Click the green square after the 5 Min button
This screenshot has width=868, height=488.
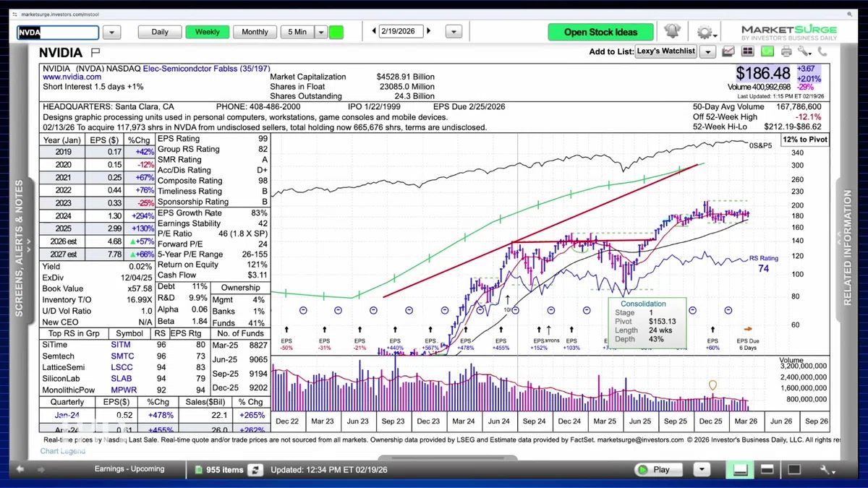[336, 32]
